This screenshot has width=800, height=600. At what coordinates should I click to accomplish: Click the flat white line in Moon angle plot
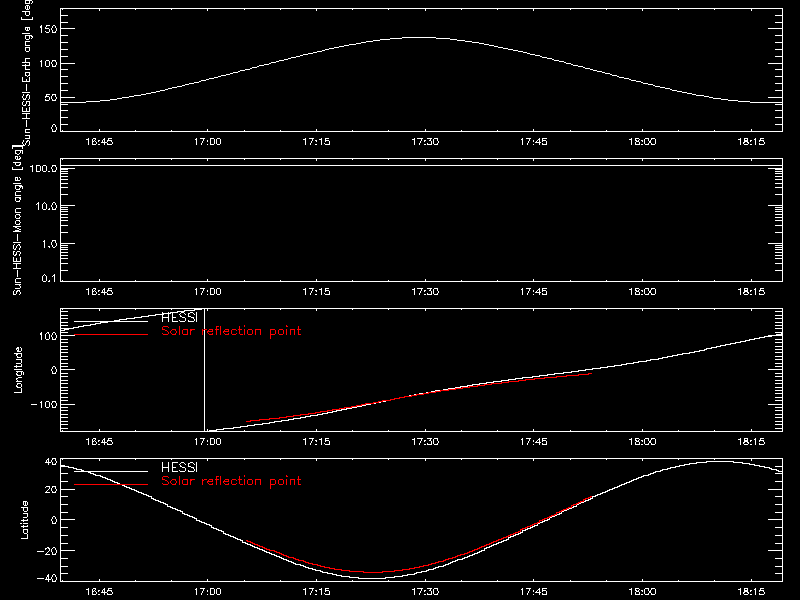click(421, 166)
